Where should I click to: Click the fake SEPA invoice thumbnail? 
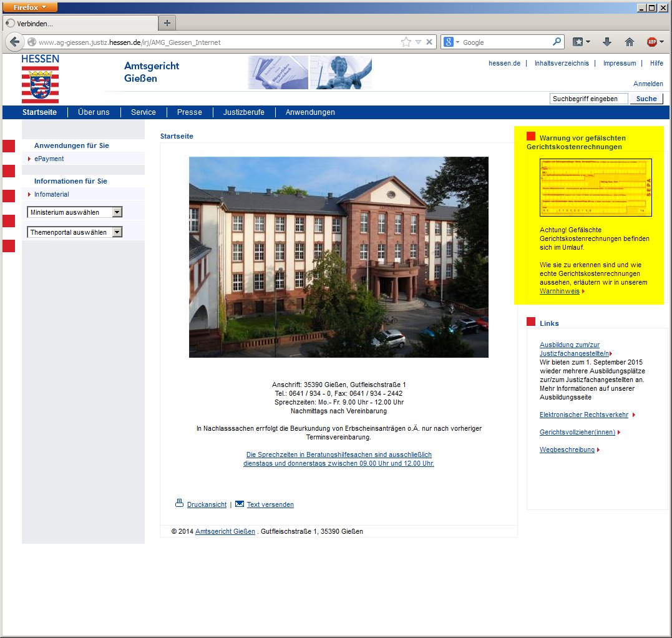pos(596,187)
